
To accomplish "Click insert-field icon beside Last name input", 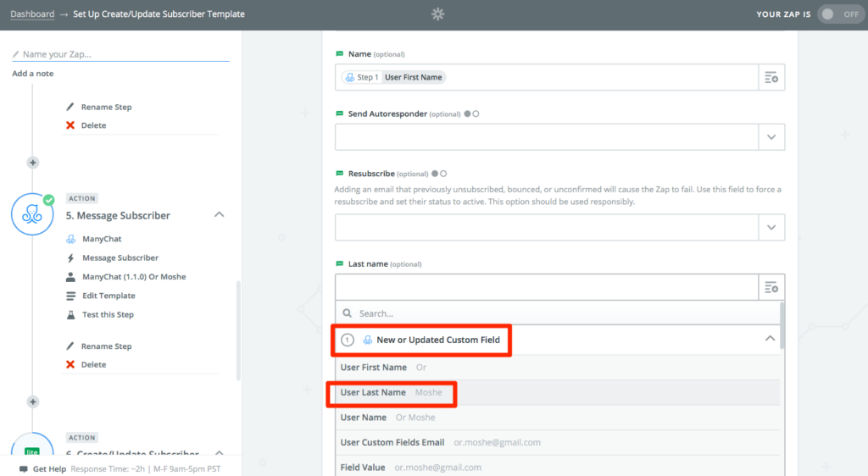I will [771, 287].
